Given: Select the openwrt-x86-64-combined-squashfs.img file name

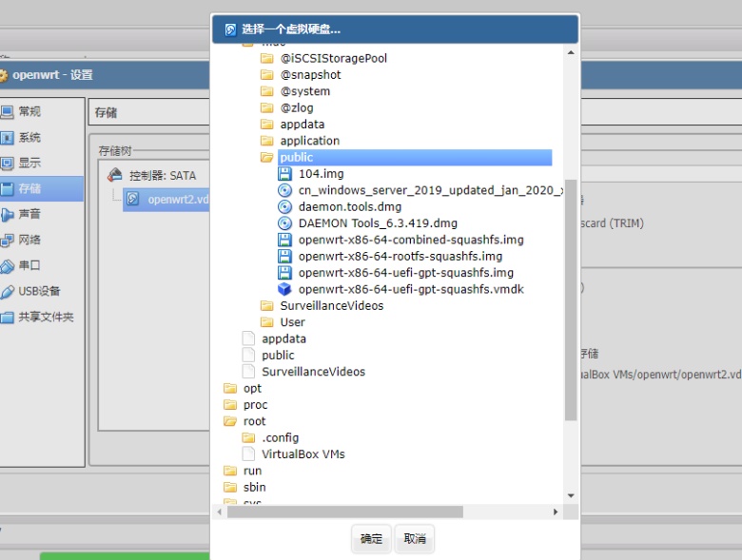Looking at the screenshot, I should point(411,240).
